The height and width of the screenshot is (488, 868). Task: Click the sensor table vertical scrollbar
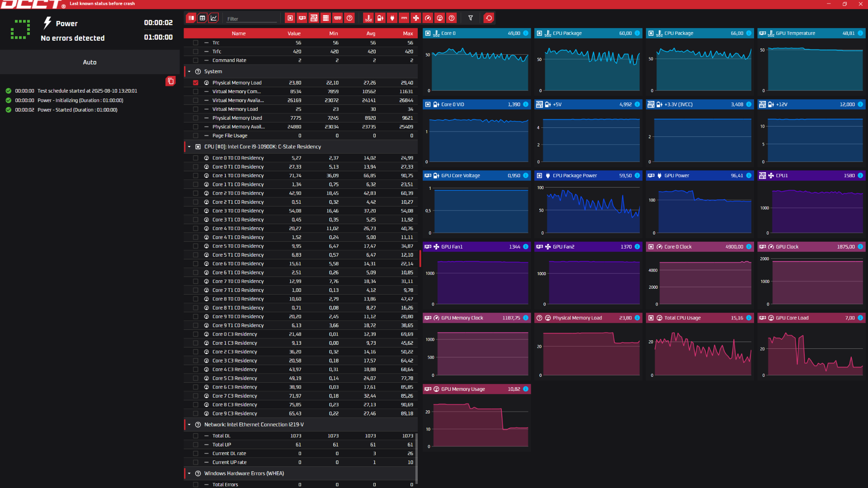416,459
